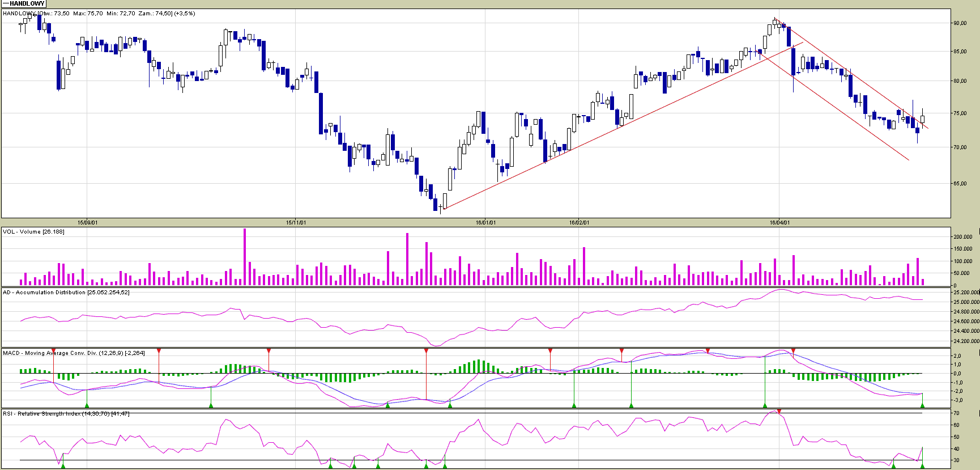The height and width of the screenshot is (470, 980).
Task: Select the AD - Accumulation Distribution panel title
Action: pyautogui.click(x=66, y=293)
